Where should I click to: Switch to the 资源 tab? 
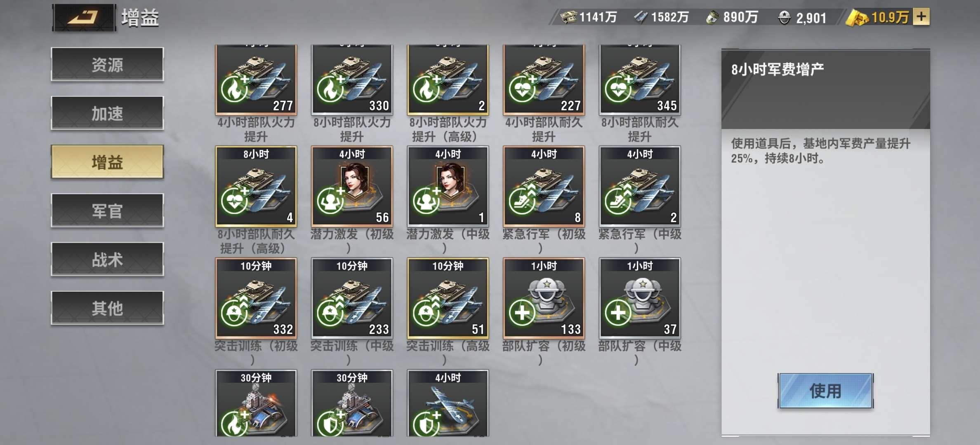107,64
